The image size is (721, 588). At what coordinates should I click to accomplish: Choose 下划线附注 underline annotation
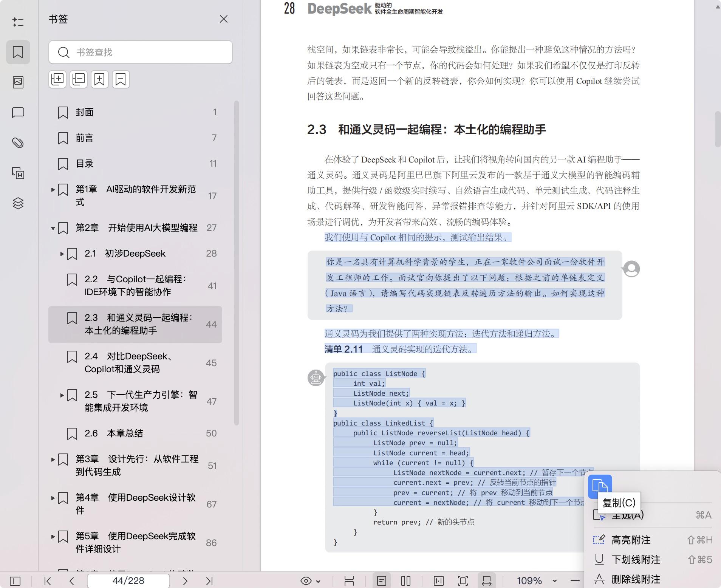[x=652, y=560]
